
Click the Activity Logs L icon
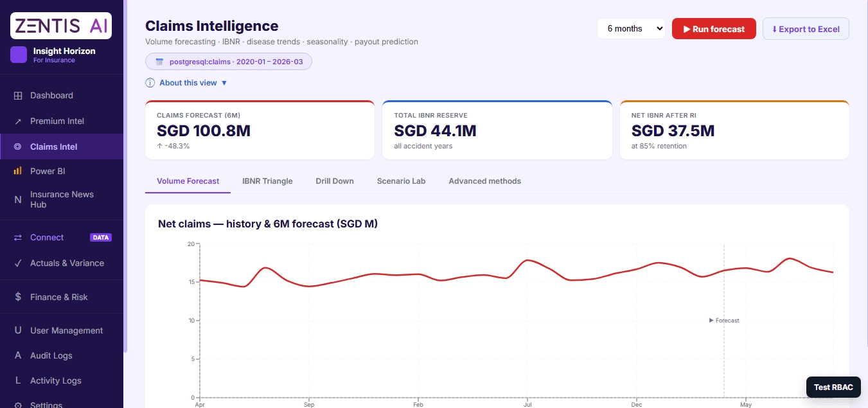tap(18, 381)
